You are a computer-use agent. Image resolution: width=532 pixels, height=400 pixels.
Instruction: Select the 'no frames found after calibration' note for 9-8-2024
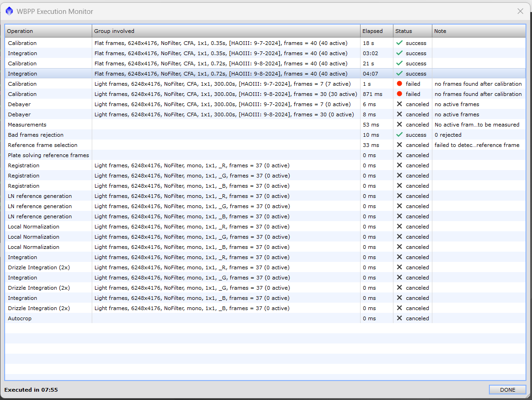pyautogui.click(x=478, y=94)
